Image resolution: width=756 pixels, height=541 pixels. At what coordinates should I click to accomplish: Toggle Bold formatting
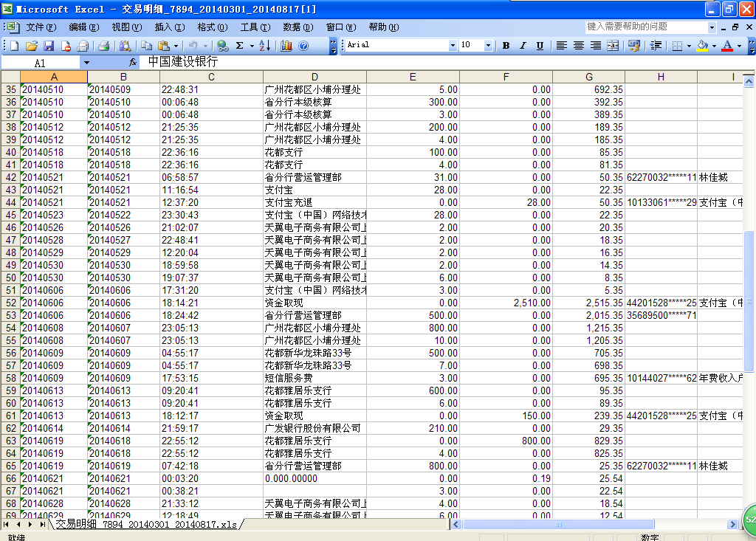506,46
